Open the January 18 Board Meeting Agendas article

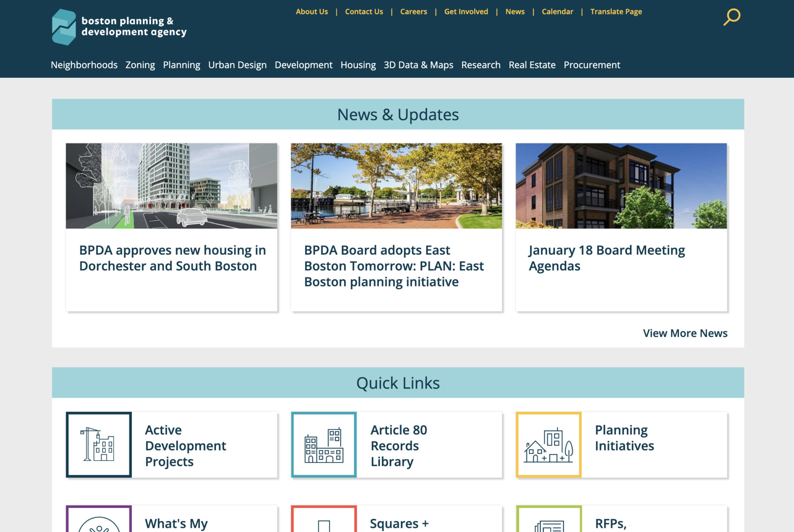pos(607,258)
